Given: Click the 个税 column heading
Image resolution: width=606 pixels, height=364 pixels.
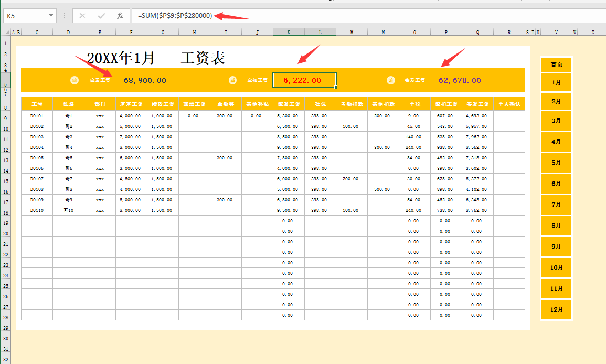Looking at the screenshot, I should pos(414,104).
